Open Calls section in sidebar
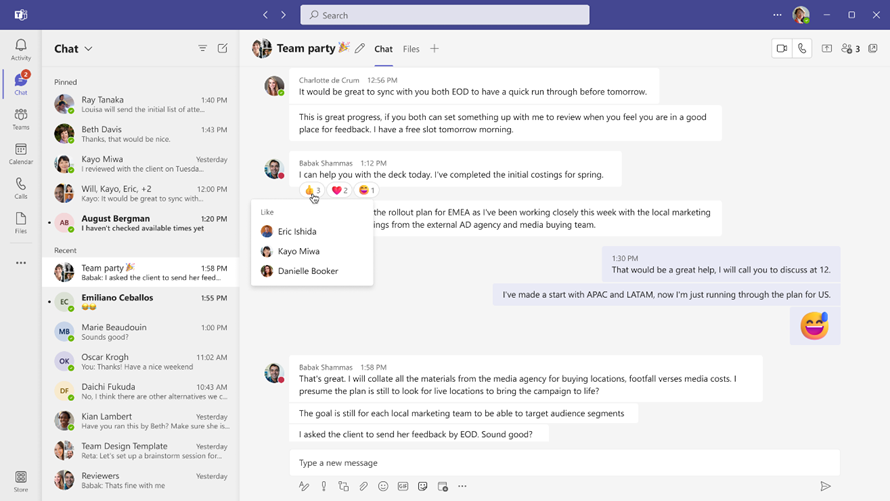The image size is (890, 501). [x=21, y=188]
